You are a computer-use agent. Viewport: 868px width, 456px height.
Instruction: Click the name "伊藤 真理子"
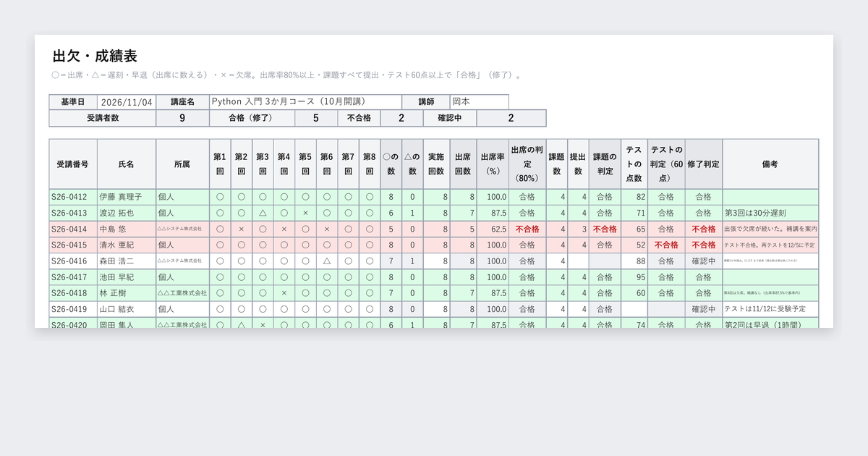tap(121, 197)
